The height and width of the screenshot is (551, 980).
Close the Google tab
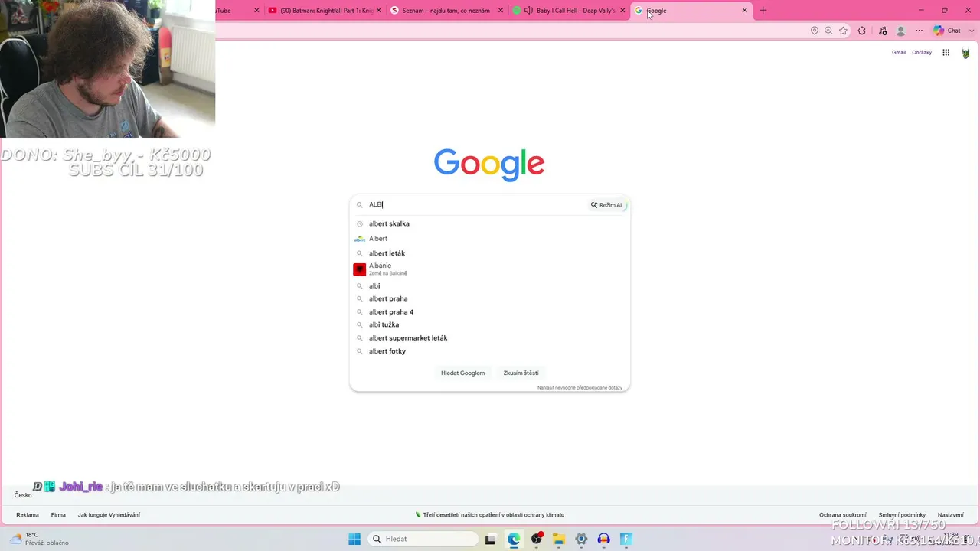[744, 11]
